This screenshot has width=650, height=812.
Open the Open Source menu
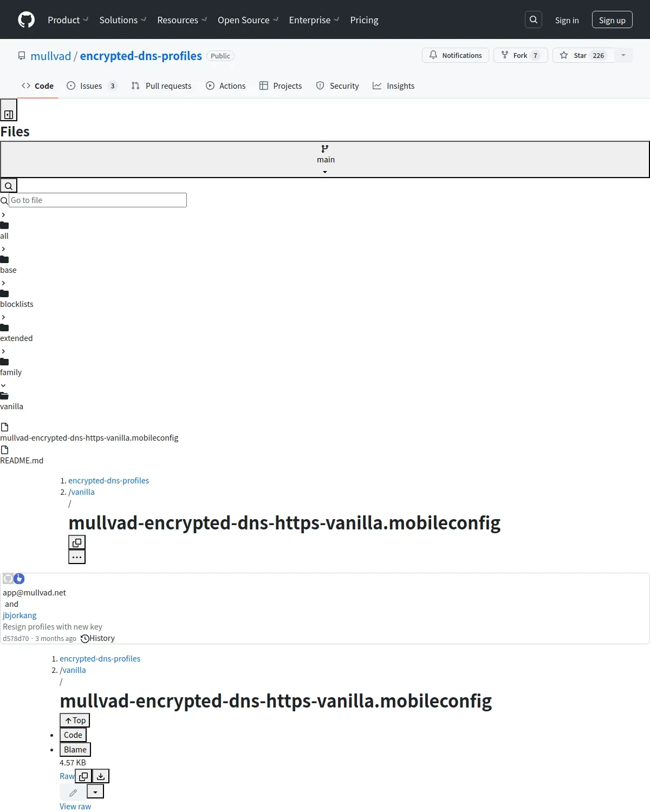248,20
